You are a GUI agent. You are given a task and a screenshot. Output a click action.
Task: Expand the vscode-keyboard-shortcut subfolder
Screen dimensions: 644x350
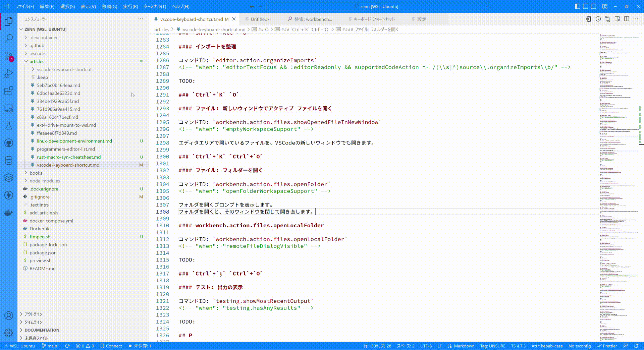(83, 69)
